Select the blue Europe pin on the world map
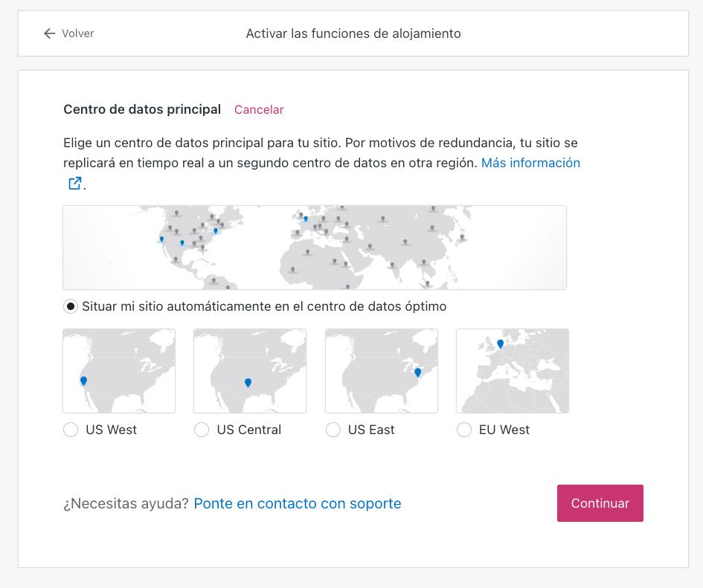This screenshot has width=703, height=588. point(305,219)
